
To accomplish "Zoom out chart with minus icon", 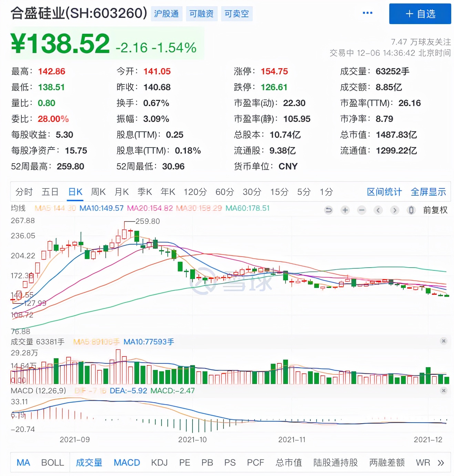I will pyautogui.click(x=362, y=210).
